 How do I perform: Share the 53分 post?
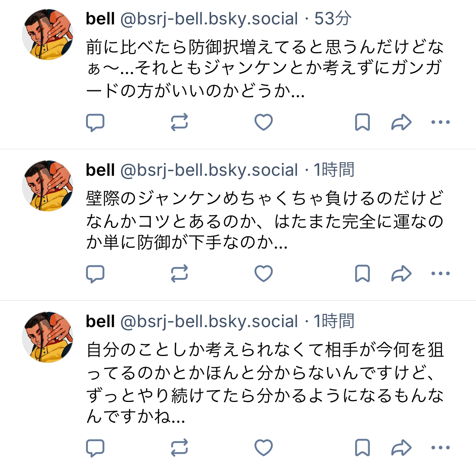coord(401,122)
